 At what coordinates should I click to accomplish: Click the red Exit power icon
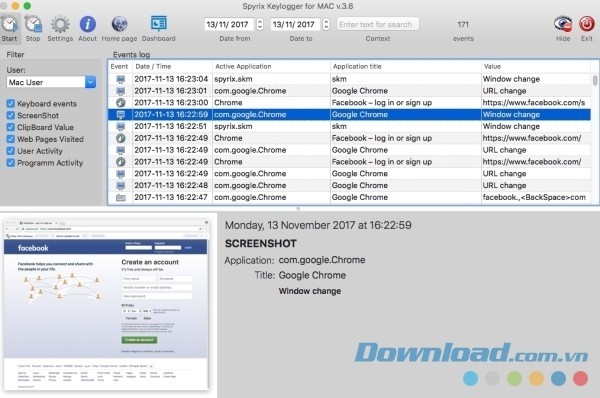coord(587,24)
